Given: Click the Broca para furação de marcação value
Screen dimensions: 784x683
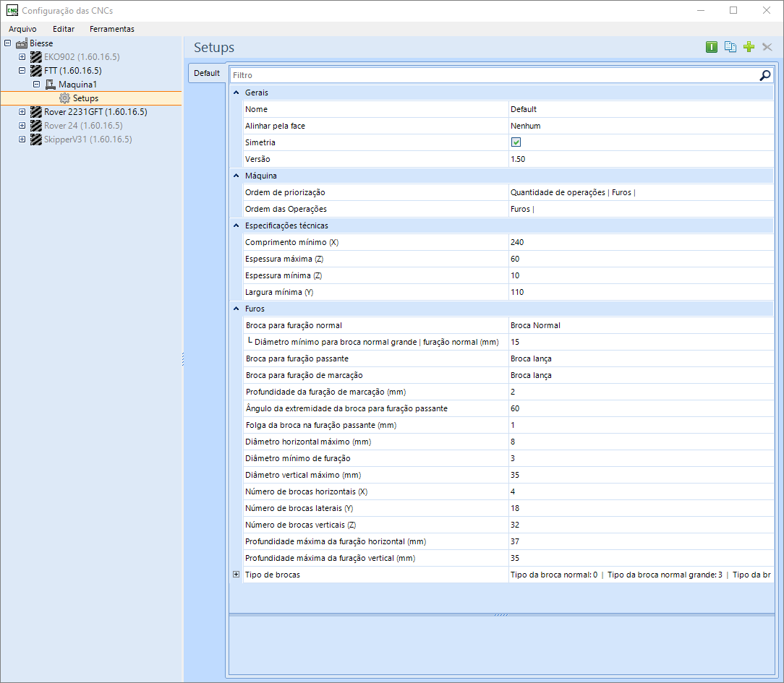Looking at the screenshot, I should pyautogui.click(x=641, y=375).
